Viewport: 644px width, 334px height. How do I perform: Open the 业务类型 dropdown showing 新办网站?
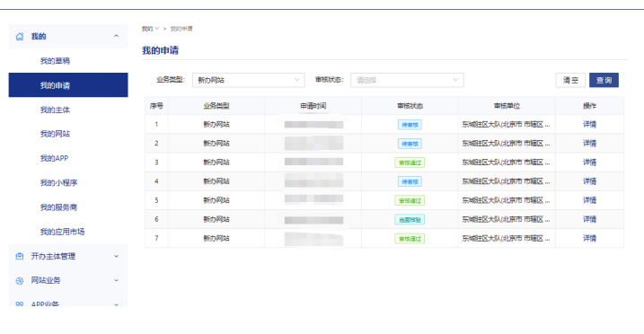pyautogui.click(x=249, y=80)
